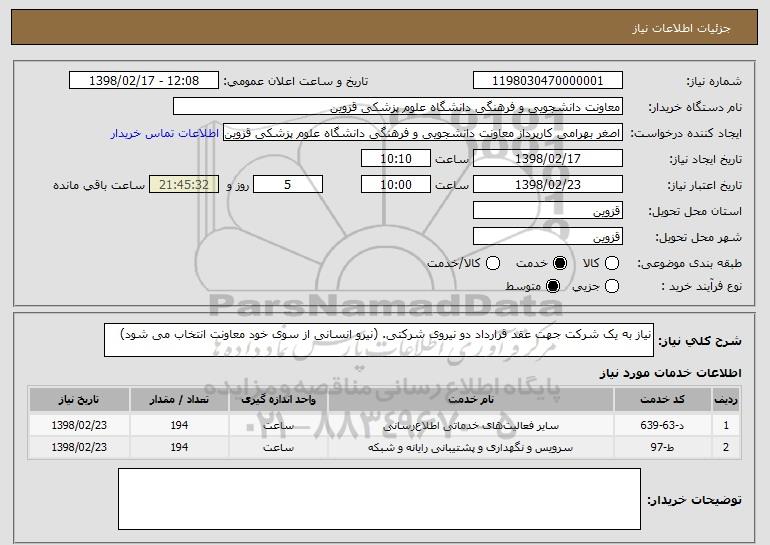Viewport: 770px width, 545px height.
Task: Select the جزیی purchase type radio
Action: (x=612, y=286)
